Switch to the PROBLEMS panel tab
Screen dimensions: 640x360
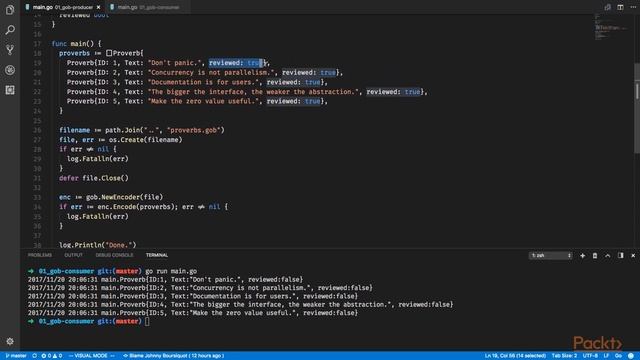pyautogui.click(x=40, y=255)
